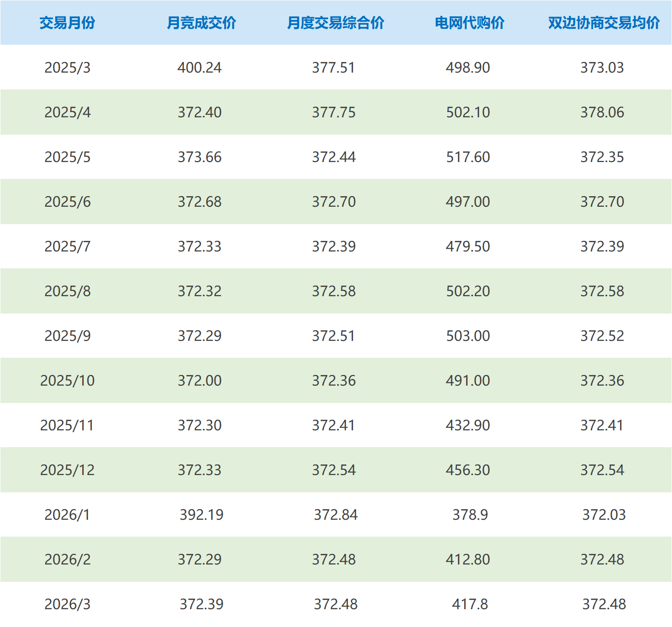
Task: Click the 交易月份 column header
Action: (67, 23)
